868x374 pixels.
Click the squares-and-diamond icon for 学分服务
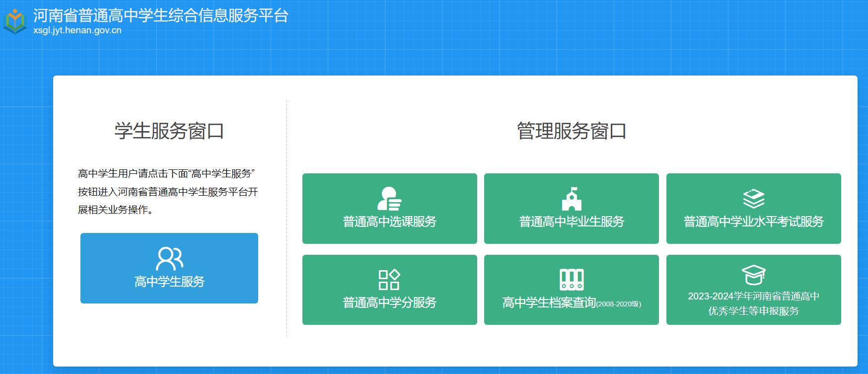tap(389, 280)
